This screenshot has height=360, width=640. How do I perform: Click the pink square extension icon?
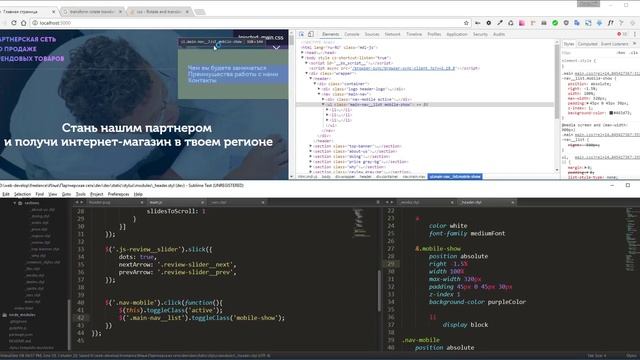click(522, 23)
